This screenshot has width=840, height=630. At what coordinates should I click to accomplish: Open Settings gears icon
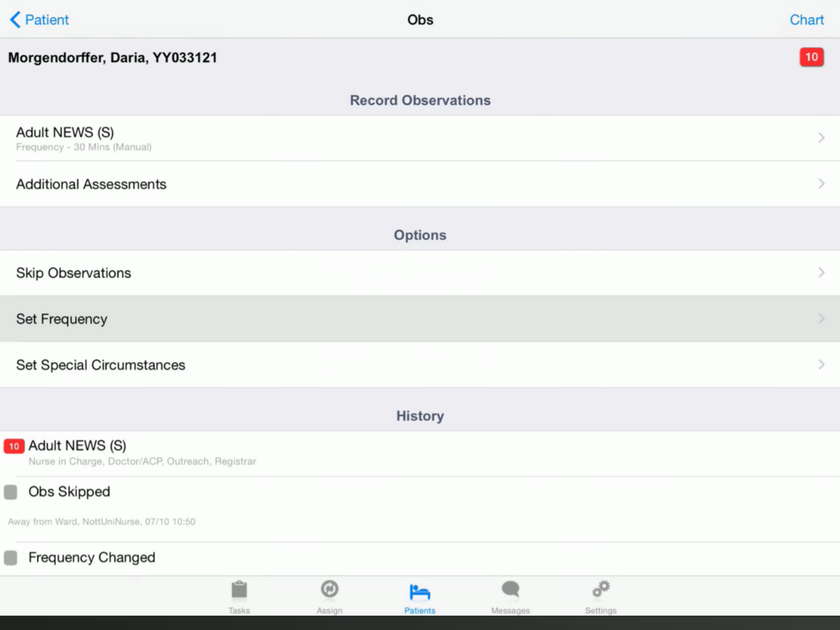point(601,590)
